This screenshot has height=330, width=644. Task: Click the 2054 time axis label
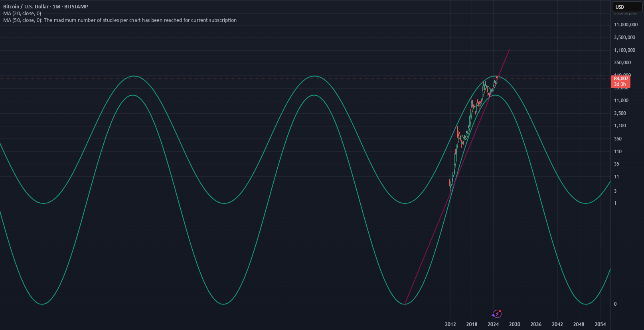point(600,324)
